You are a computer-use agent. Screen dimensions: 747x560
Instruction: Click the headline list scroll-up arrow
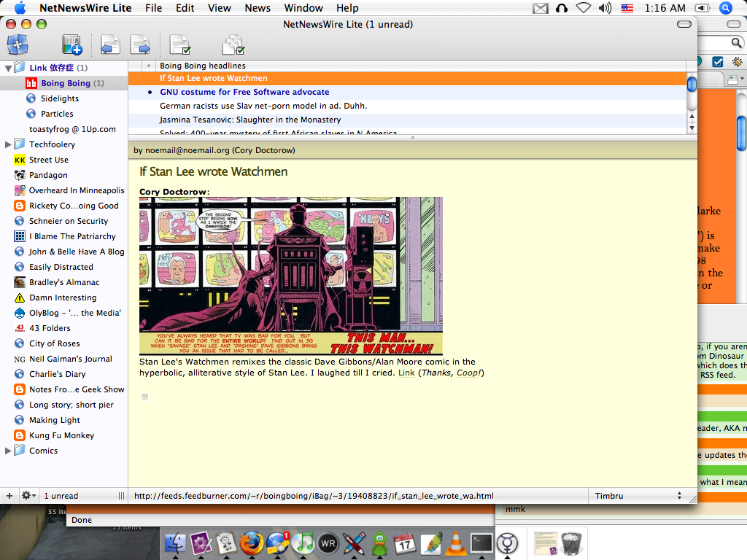click(692, 116)
